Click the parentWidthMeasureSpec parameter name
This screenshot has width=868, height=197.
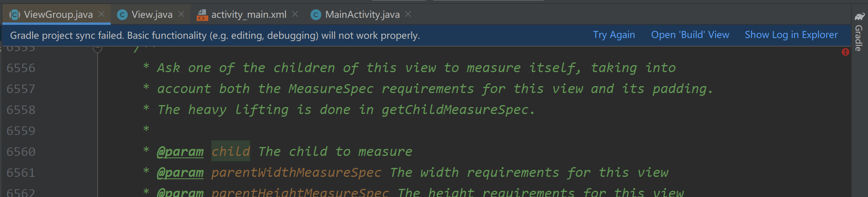296,173
